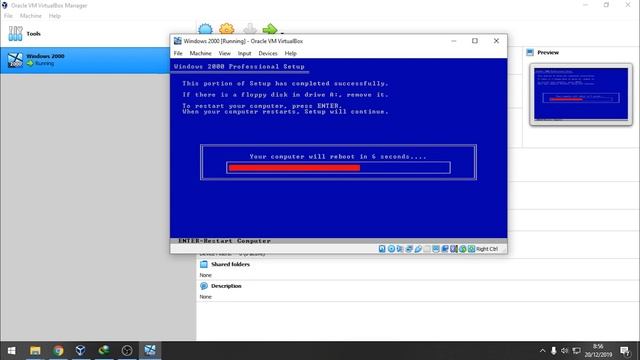Click the 'Right Ctrl' host key text

tap(487, 249)
